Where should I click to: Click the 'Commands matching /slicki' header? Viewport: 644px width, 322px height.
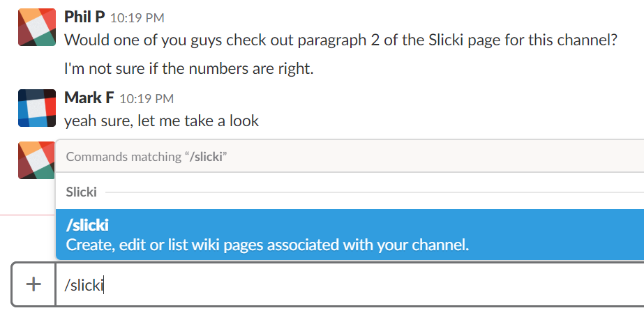[x=147, y=157]
